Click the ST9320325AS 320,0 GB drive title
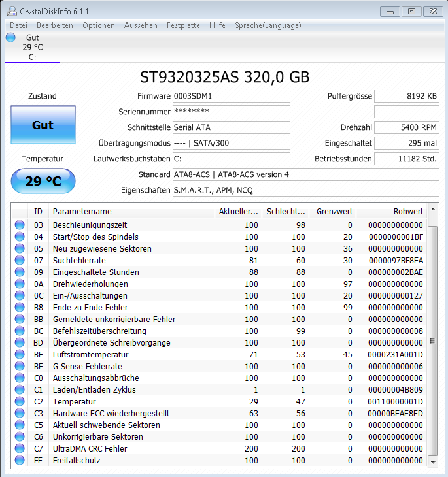Image resolution: width=448 pixels, height=477 pixels. [225, 77]
